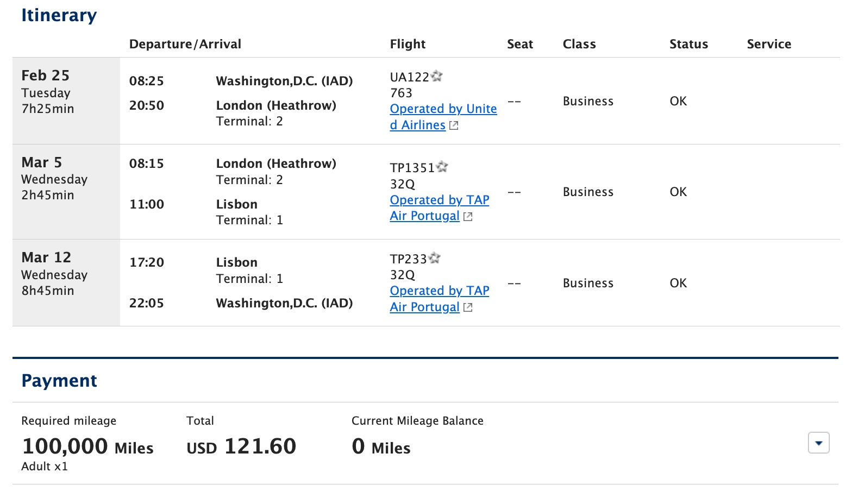Click the 100,000 Miles required mileage value
The image size is (852, 504).
pos(87,446)
